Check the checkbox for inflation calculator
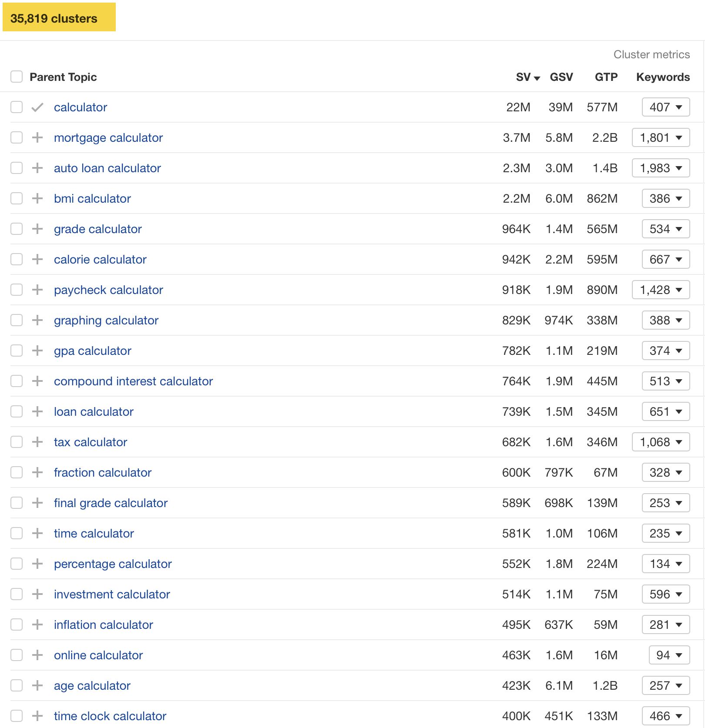 16,624
